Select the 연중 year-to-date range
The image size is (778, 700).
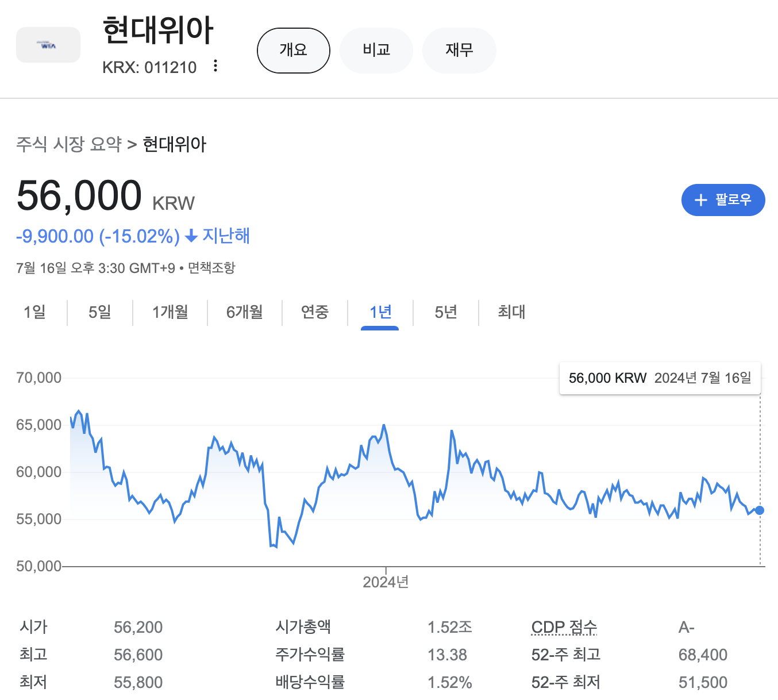[x=315, y=312]
